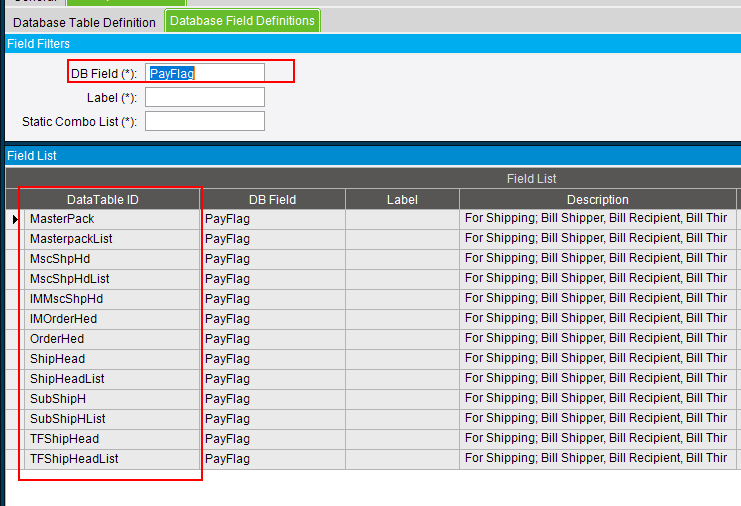Viewport: 741px width, 506px height.
Task: Click the Label column header
Action: 402,199
